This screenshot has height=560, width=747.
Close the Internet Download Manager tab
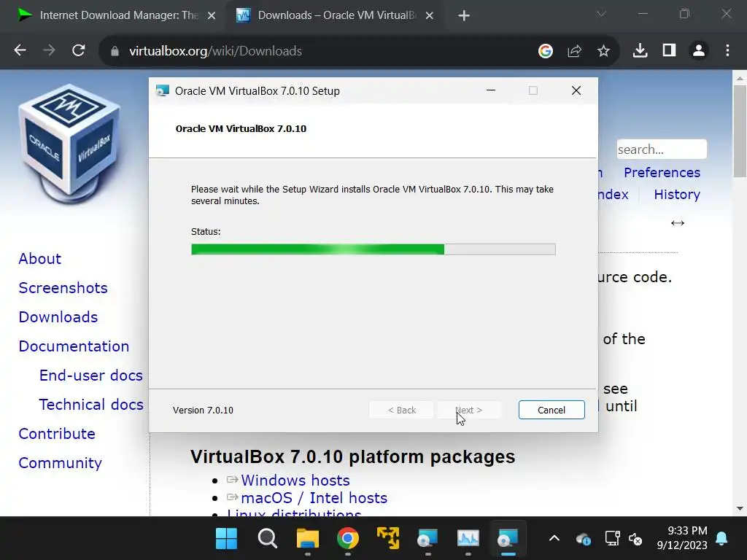(212, 16)
